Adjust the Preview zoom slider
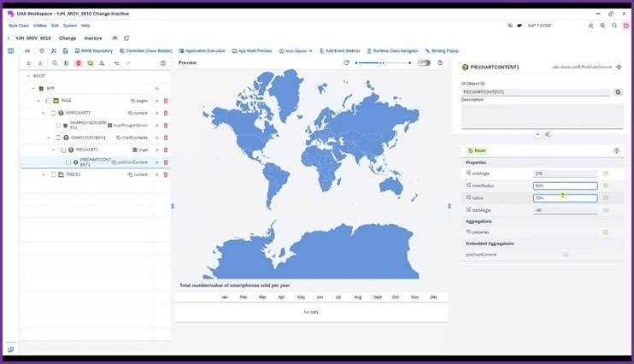This screenshot has width=634, height=364. pos(384,62)
